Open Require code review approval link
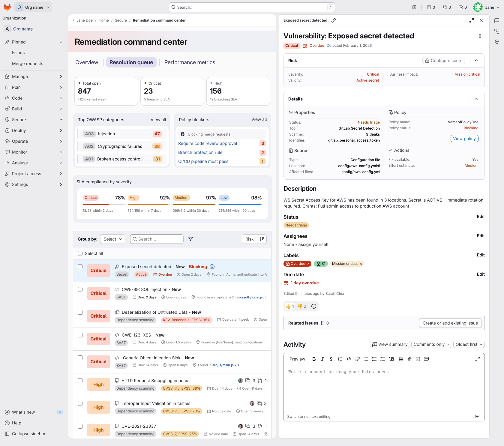Image resolution: width=504 pixels, height=446 pixels. pos(208,143)
